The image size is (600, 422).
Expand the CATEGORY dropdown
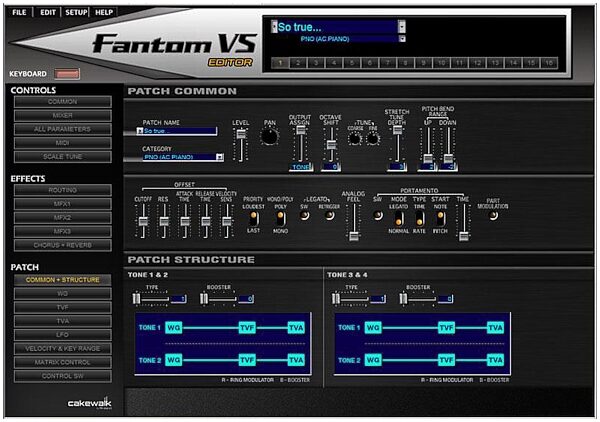coord(220,157)
